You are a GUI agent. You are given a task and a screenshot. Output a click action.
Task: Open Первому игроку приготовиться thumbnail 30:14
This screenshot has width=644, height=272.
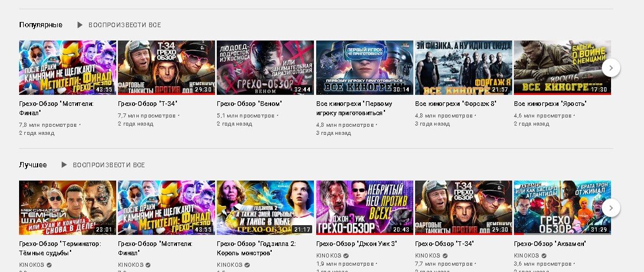pos(365,68)
